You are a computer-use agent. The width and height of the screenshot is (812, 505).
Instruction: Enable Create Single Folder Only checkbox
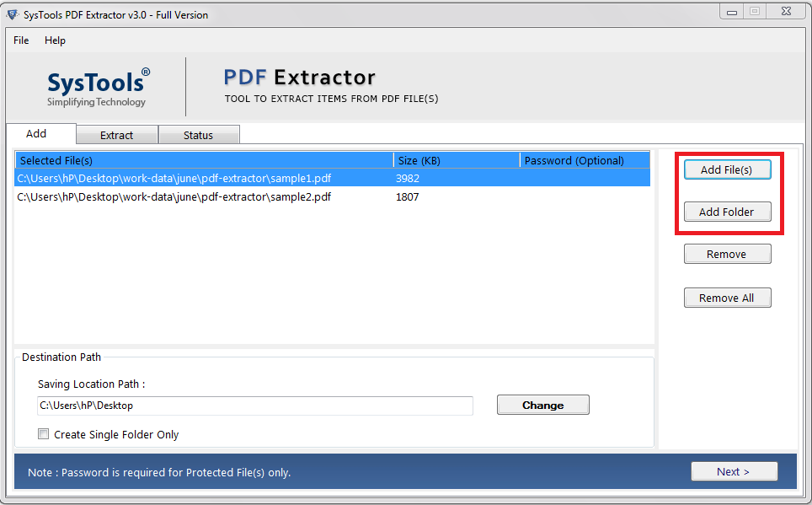[44, 434]
